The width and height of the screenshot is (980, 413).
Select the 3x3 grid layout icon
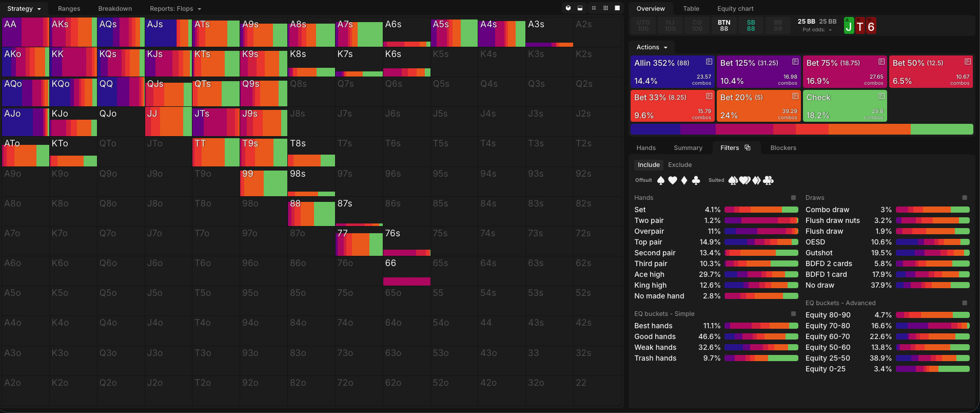[x=605, y=8]
